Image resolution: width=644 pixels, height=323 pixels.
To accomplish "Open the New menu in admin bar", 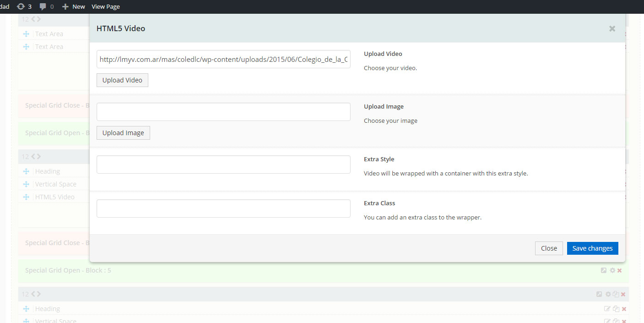I will pyautogui.click(x=74, y=6).
